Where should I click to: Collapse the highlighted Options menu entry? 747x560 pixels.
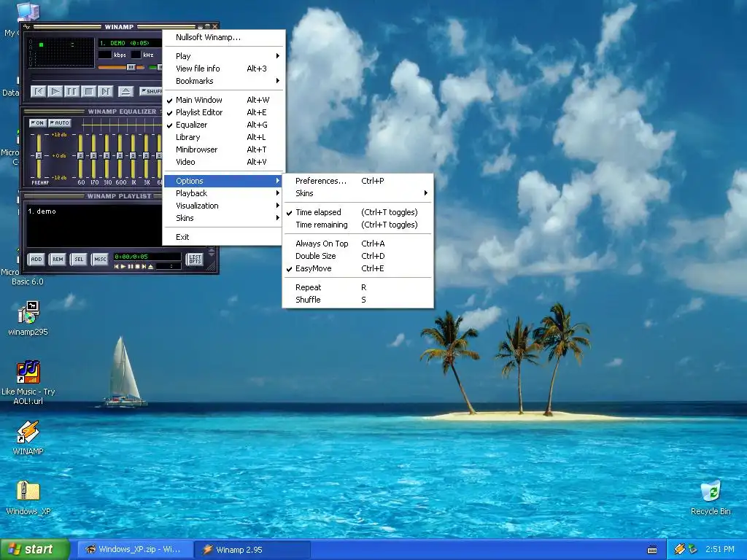(223, 181)
